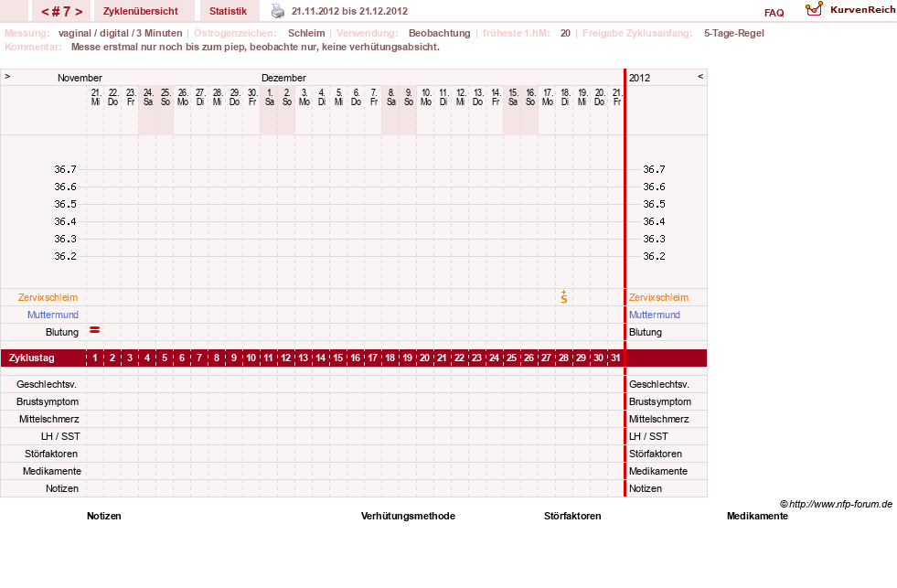The image size is (897, 588).
Task: Click the bottom Medikamente heading
Action: [x=757, y=516]
